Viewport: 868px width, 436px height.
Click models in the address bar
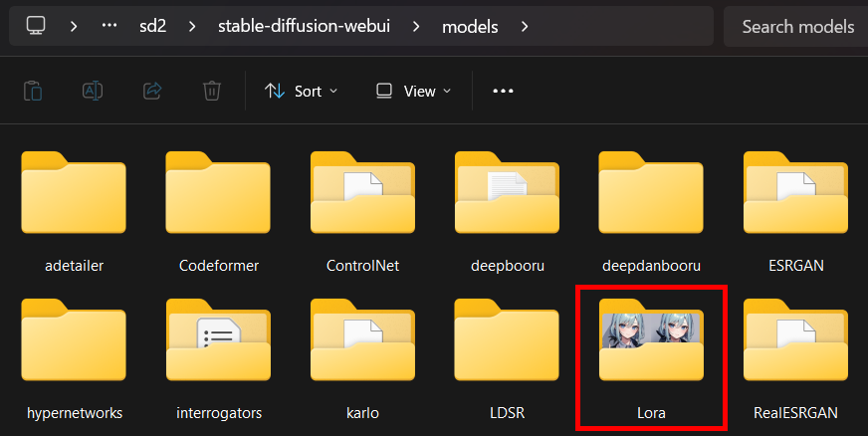pos(470,26)
